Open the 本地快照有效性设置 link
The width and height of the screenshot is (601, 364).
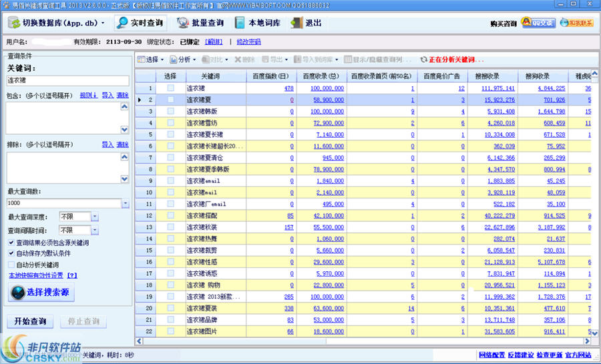[36, 275]
